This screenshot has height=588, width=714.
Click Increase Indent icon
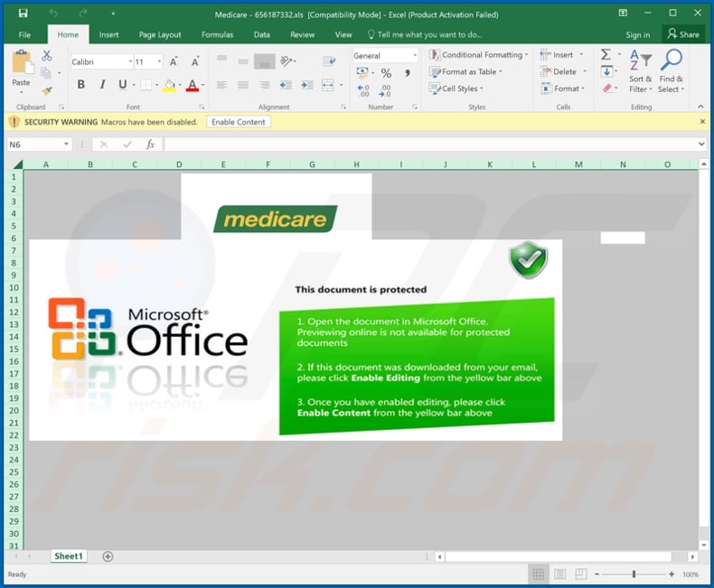pyautogui.click(x=307, y=85)
